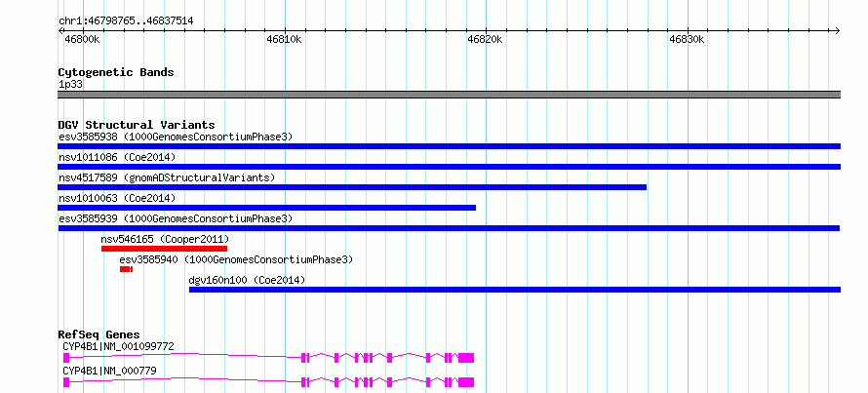Click the esv3585938 variant blue bar

coord(449,146)
